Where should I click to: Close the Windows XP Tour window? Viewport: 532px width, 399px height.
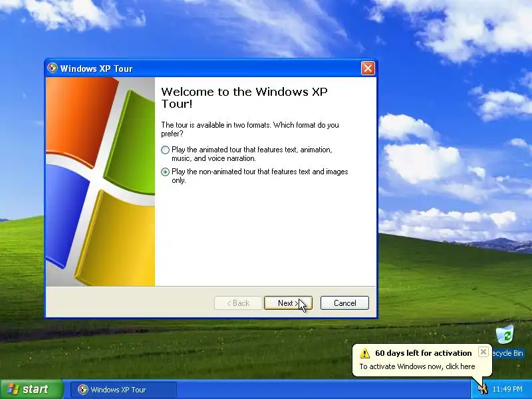(368, 68)
